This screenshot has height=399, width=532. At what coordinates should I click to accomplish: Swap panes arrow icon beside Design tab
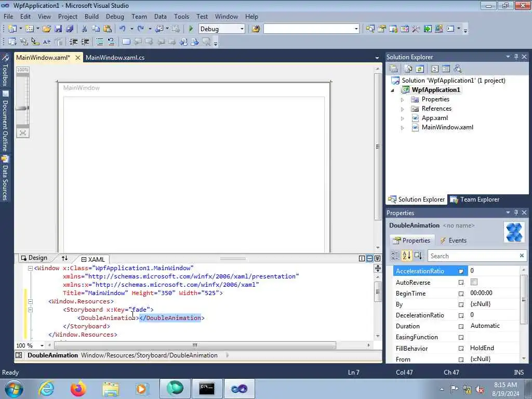(x=64, y=258)
